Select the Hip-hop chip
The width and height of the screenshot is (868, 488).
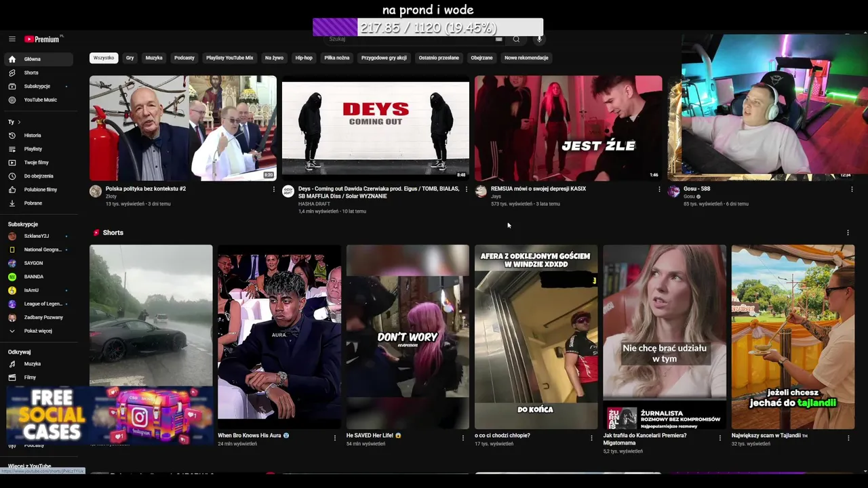point(304,58)
